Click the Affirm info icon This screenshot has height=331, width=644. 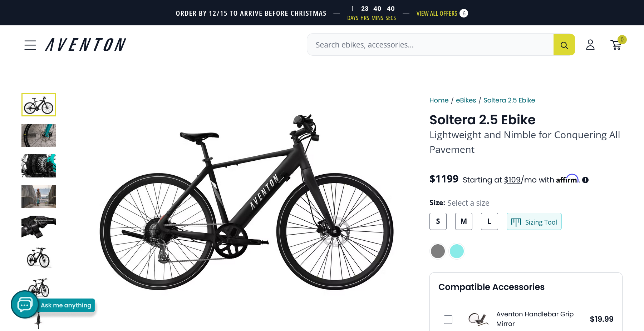[x=585, y=180]
